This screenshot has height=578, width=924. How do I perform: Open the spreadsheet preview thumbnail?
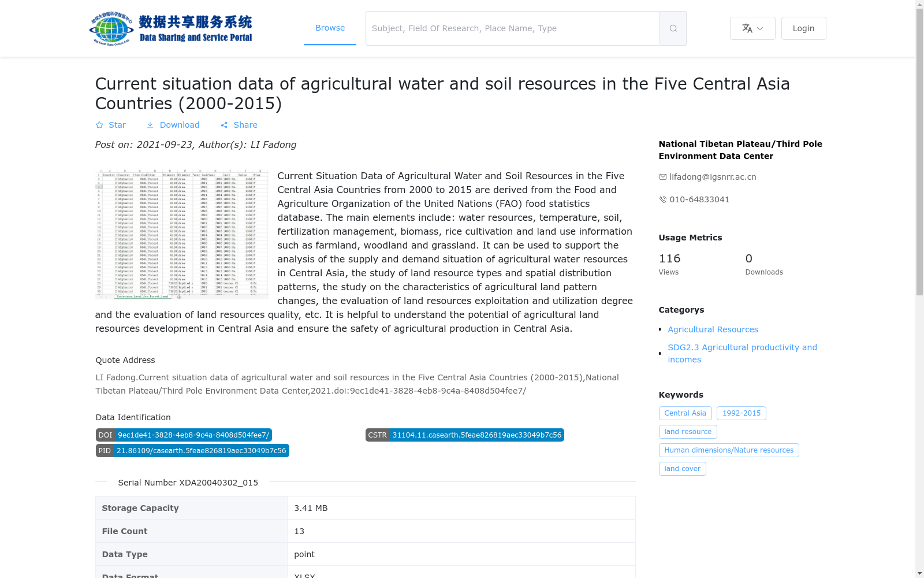point(182,234)
